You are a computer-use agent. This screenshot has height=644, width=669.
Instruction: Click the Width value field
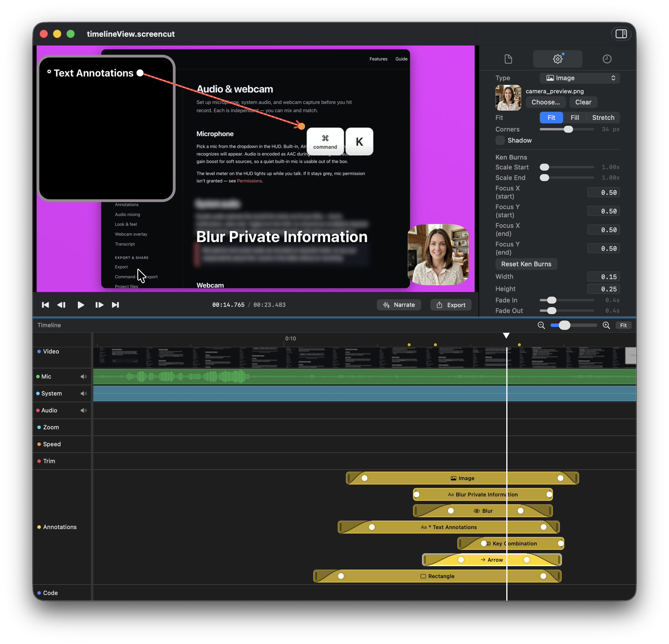(603, 277)
